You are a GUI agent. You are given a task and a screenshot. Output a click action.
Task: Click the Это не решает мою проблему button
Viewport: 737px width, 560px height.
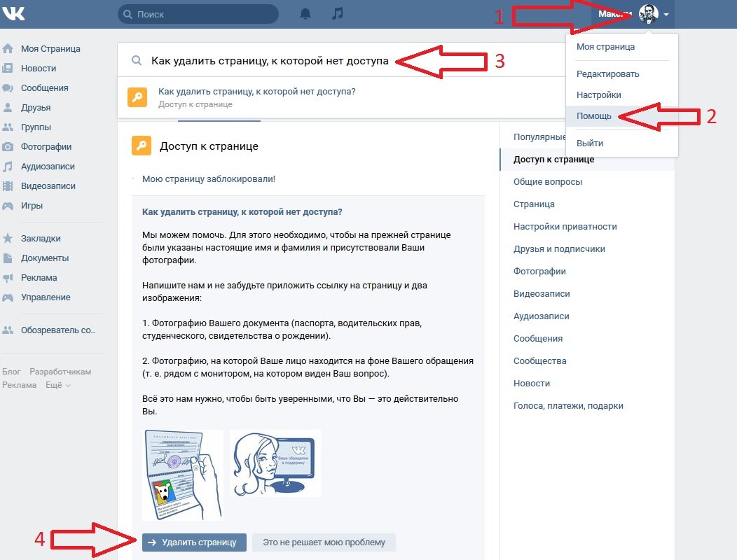click(324, 542)
